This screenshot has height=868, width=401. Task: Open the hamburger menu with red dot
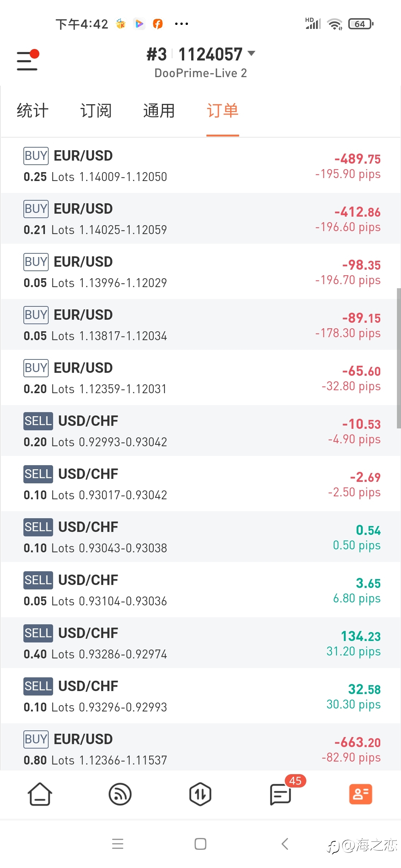pos(28,60)
